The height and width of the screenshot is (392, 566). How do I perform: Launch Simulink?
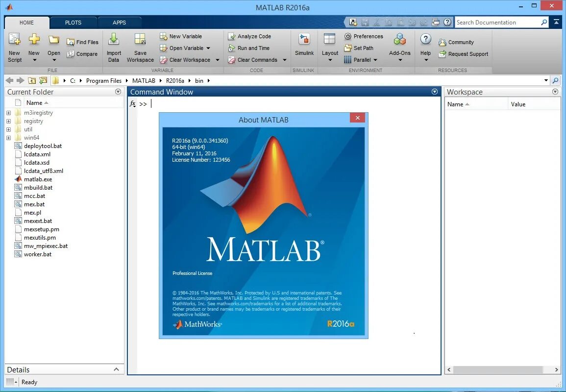coord(304,45)
